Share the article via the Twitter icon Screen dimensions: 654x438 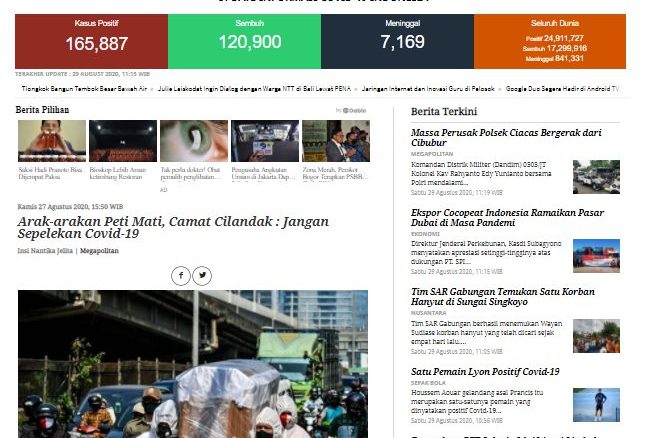point(202,275)
